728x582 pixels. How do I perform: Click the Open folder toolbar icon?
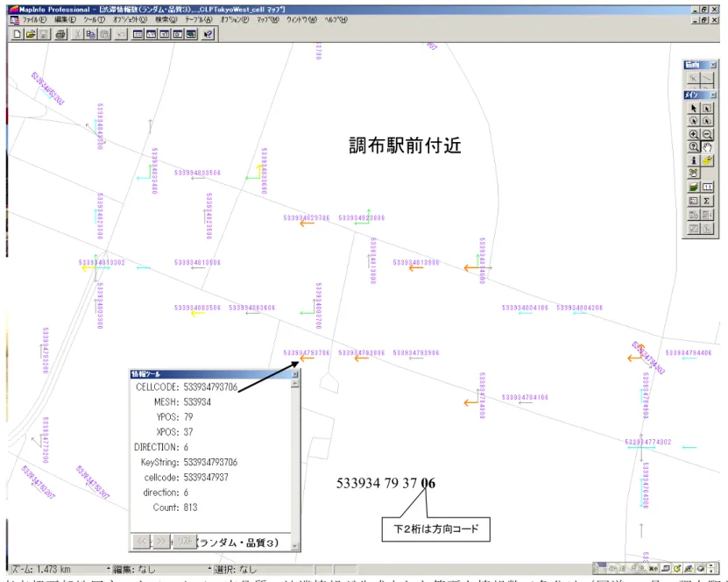(31, 34)
